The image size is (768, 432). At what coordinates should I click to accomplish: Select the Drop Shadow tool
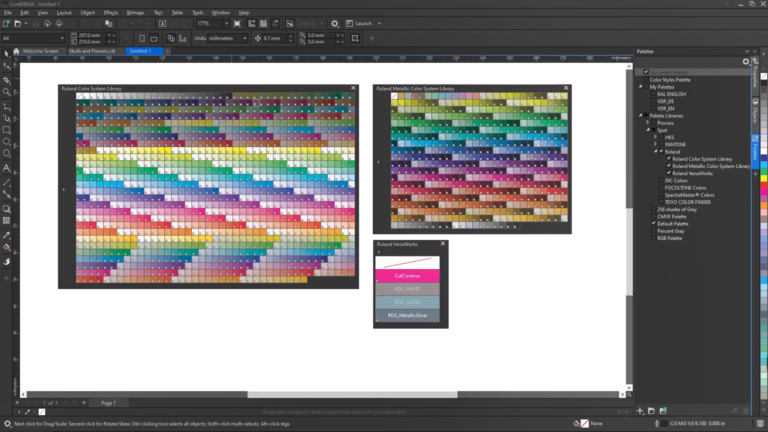(6, 209)
